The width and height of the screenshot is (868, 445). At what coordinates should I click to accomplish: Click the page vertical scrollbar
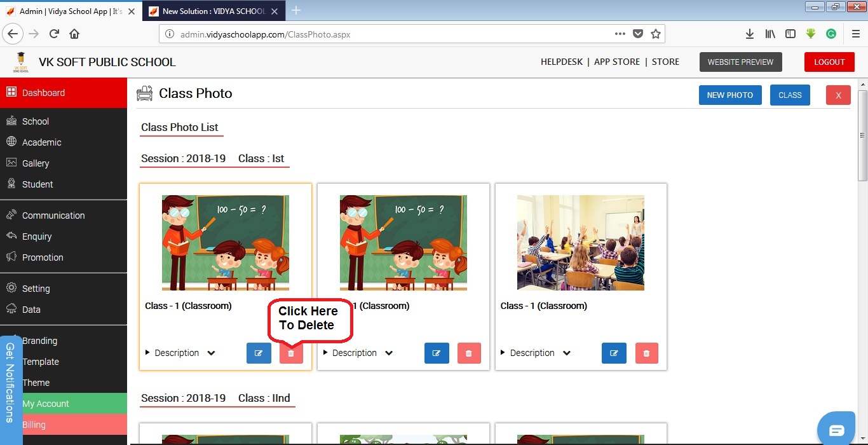click(x=862, y=135)
